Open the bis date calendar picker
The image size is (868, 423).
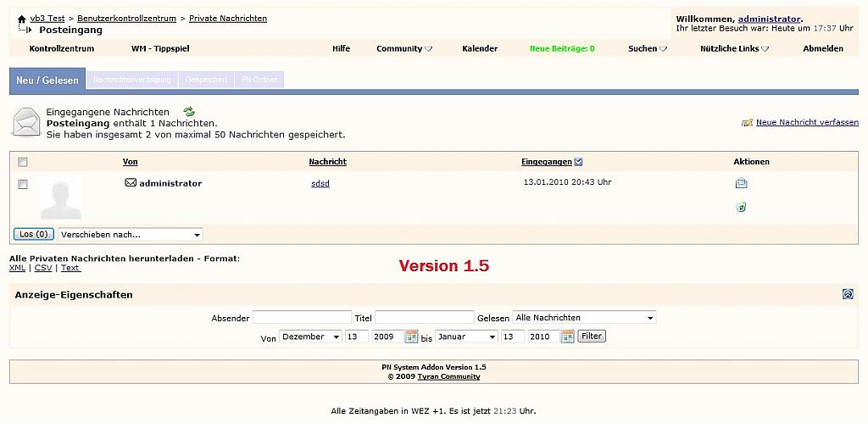click(567, 337)
